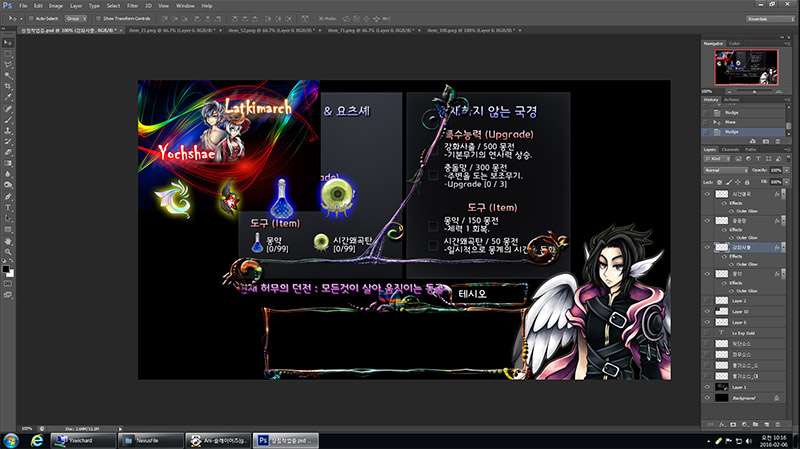Screen dimensions: 800x449
Task: Open the Image menu
Action: click(56, 6)
